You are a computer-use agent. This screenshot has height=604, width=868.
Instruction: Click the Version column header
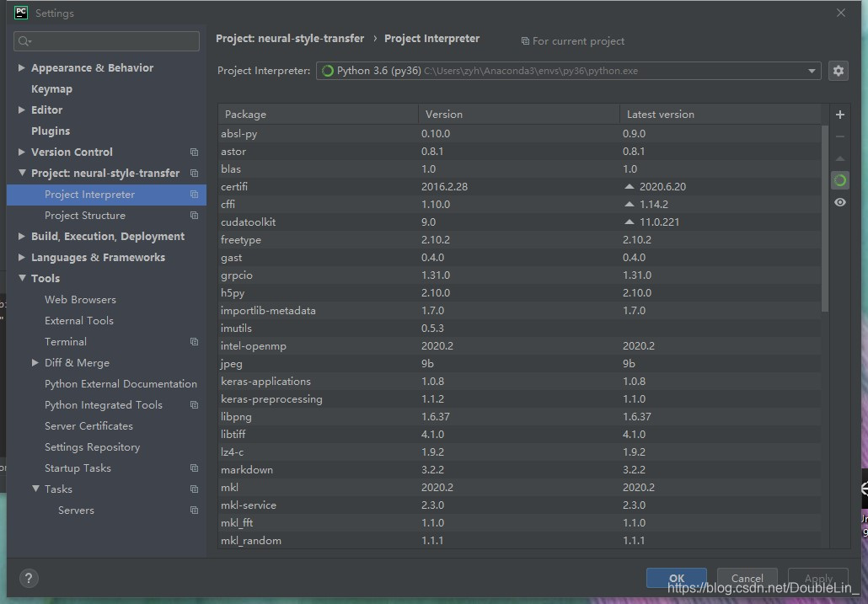coord(519,114)
